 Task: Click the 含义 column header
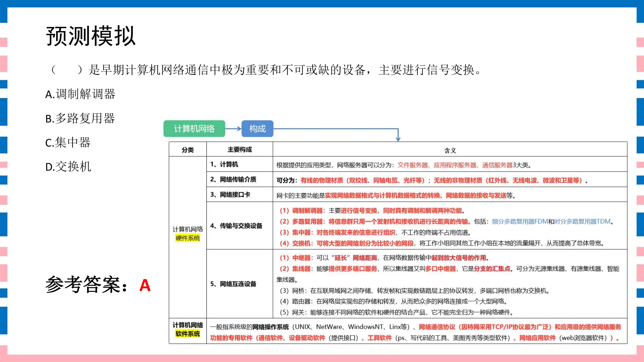pos(450,150)
